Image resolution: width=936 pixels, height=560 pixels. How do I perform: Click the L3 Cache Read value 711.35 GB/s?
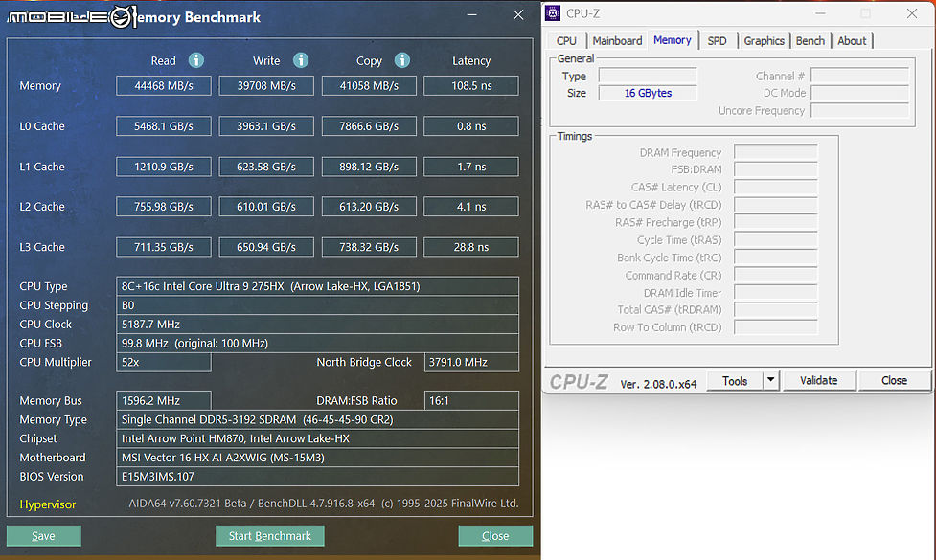click(x=164, y=247)
